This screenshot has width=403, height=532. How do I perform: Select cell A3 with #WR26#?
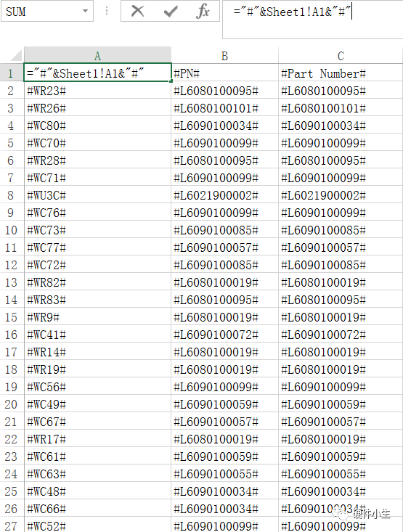coord(97,107)
